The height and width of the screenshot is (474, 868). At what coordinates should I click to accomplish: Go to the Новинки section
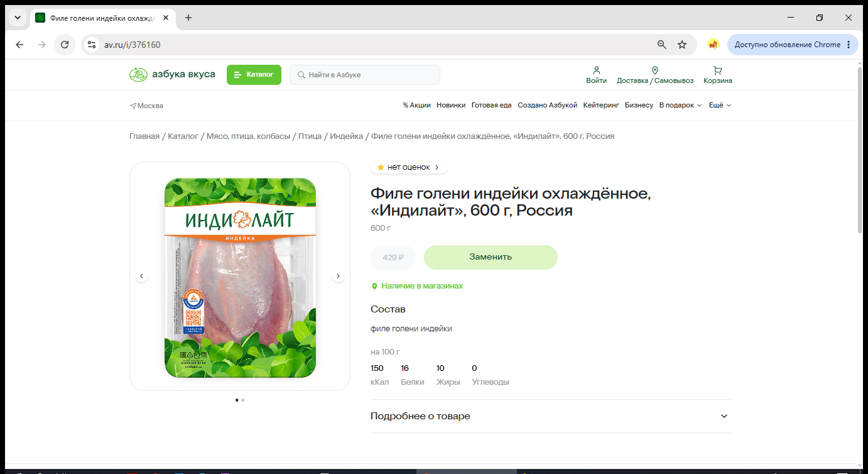pyautogui.click(x=451, y=105)
